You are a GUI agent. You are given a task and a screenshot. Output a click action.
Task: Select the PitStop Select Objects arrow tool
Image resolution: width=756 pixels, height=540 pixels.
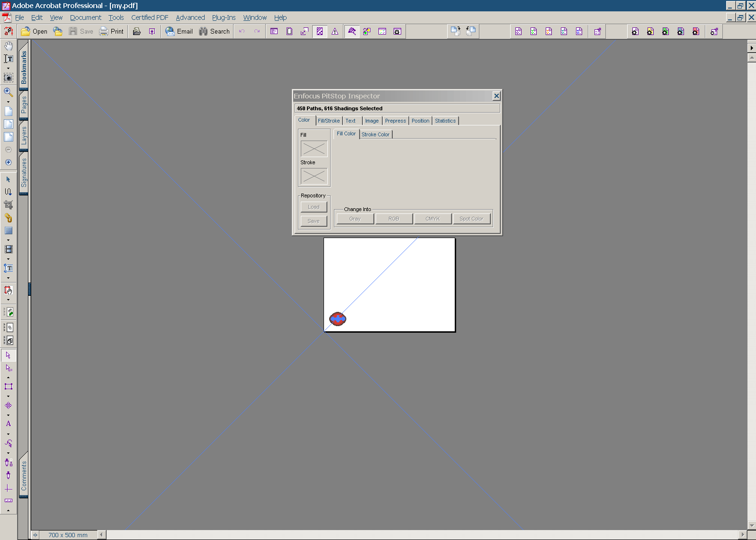click(9, 355)
